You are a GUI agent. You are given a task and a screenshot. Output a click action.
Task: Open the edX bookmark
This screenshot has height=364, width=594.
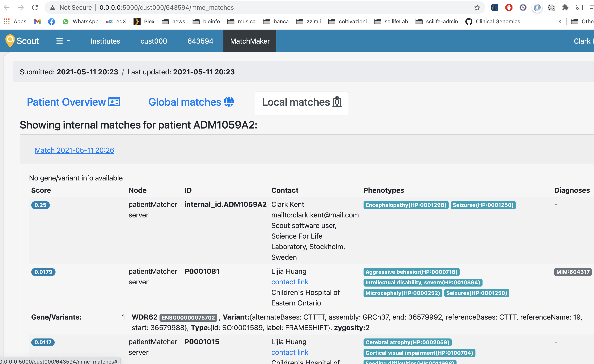pos(116,21)
